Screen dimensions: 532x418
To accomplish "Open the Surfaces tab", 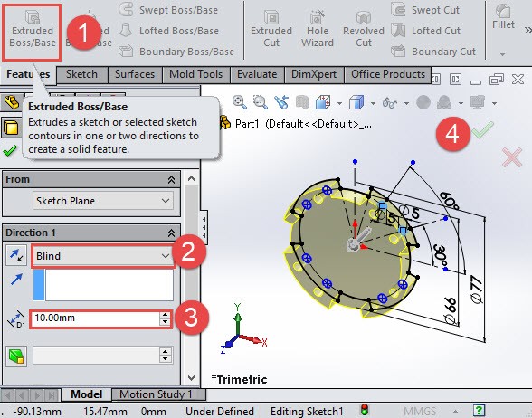I will click(x=135, y=74).
